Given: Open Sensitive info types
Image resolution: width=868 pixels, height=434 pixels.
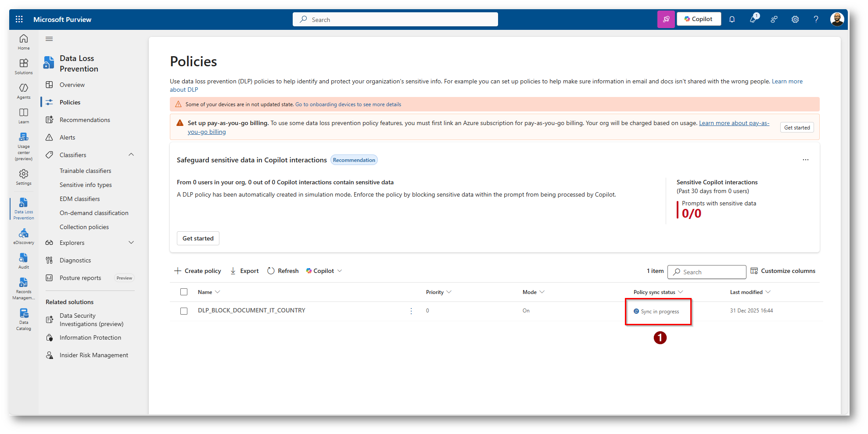Looking at the screenshot, I should click(x=86, y=185).
